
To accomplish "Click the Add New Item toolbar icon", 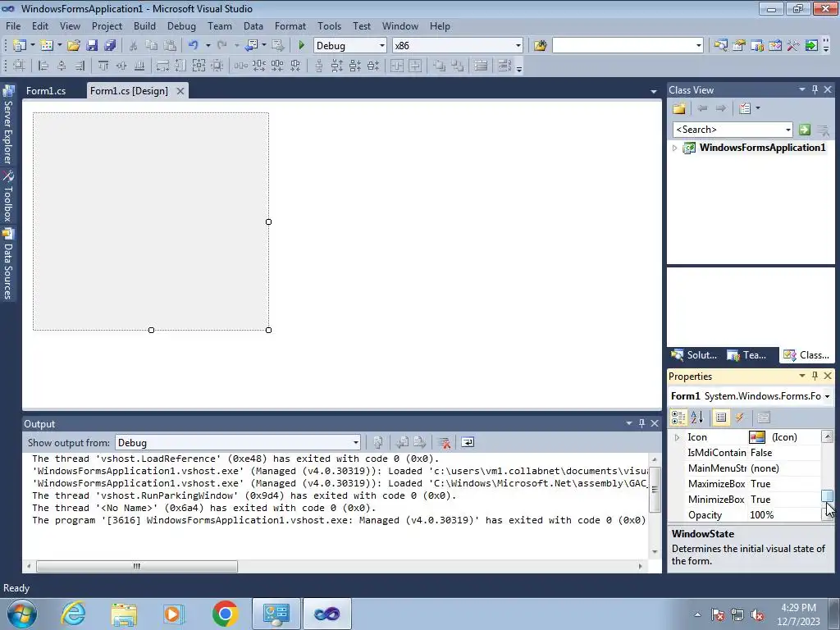I will point(47,46).
